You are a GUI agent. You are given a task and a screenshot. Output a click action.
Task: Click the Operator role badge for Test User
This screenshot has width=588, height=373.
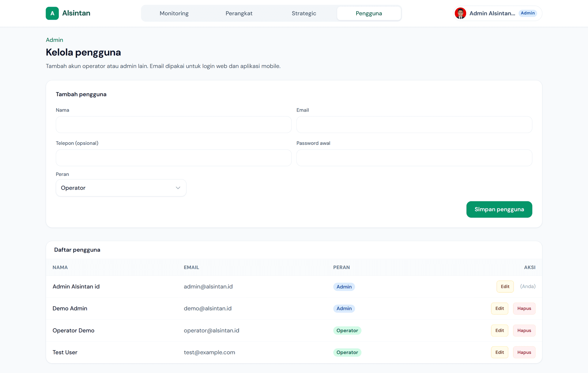click(347, 352)
